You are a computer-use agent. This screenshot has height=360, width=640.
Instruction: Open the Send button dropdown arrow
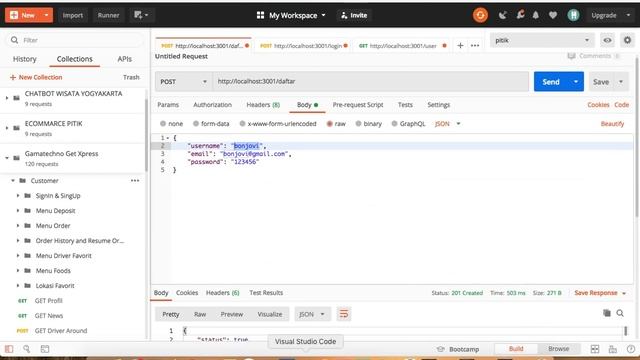(x=576, y=82)
